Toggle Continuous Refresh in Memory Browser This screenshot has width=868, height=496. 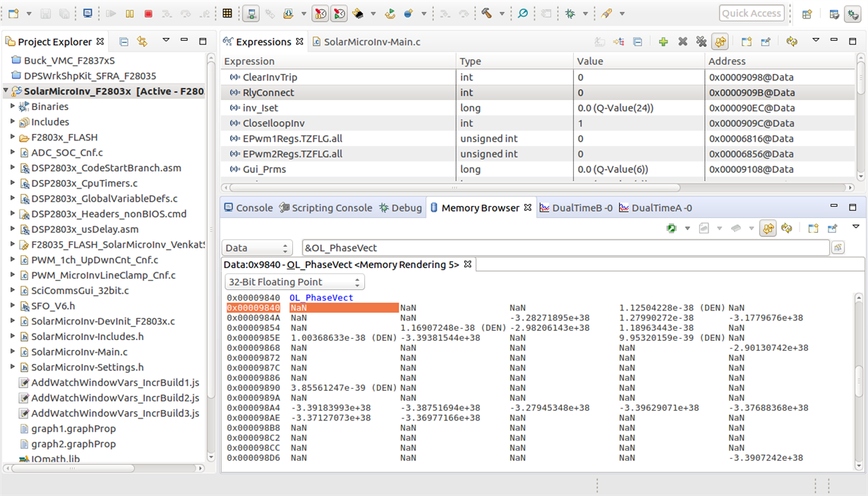click(x=768, y=228)
